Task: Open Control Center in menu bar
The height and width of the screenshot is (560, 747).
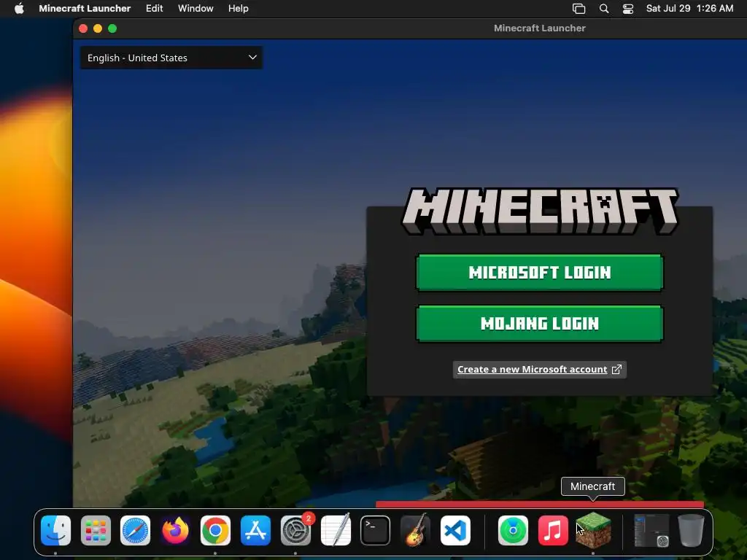Action: 628,9
